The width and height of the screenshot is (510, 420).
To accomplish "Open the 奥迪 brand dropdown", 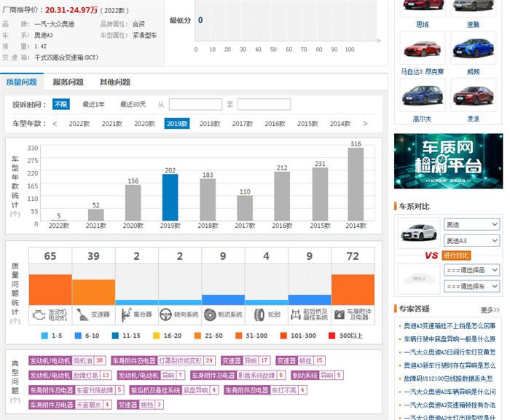I will (x=471, y=225).
